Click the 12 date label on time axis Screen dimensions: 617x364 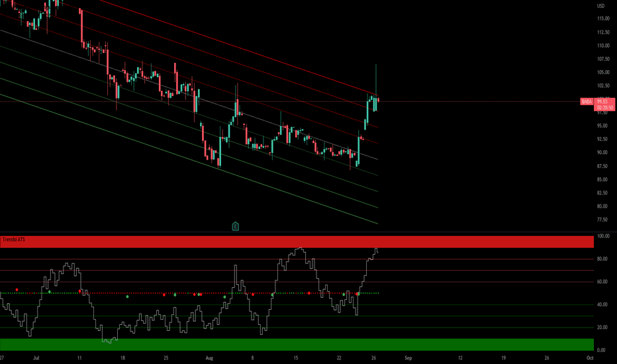pos(460,358)
